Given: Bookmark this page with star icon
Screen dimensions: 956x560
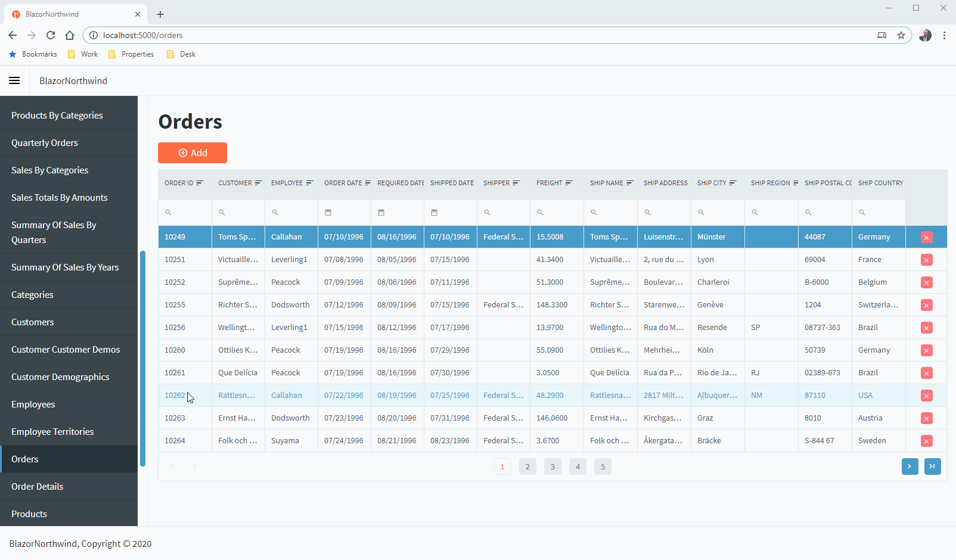Looking at the screenshot, I should tap(901, 35).
